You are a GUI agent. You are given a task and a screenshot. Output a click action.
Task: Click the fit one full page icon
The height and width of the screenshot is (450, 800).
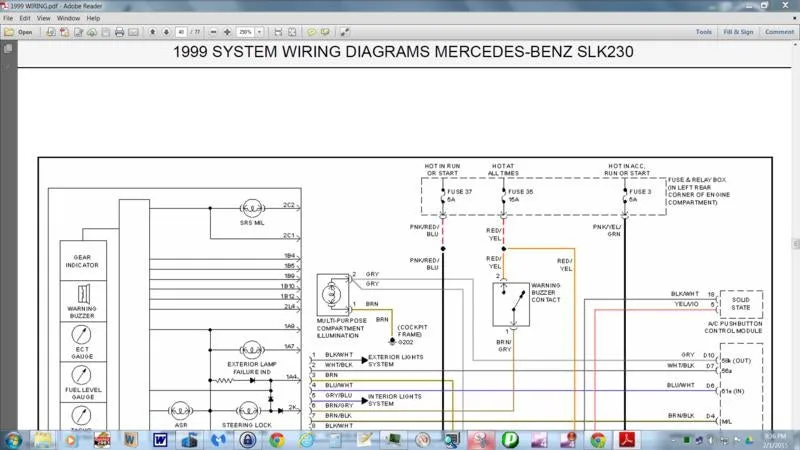tap(292, 32)
